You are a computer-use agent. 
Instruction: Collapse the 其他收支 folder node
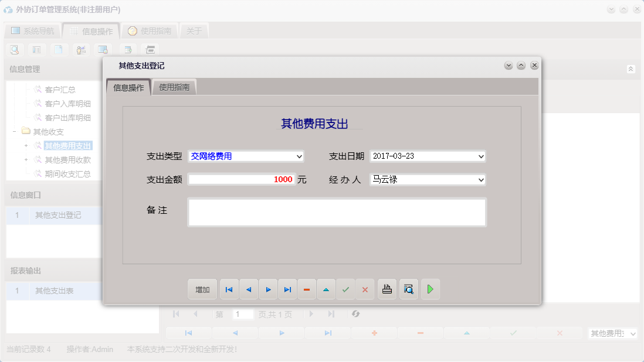pyautogui.click(x=13, y=131)
